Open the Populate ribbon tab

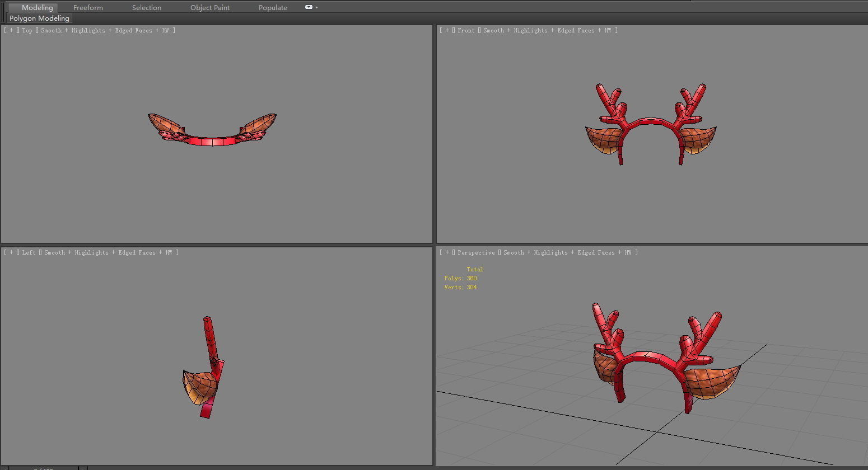coord(273,7)
